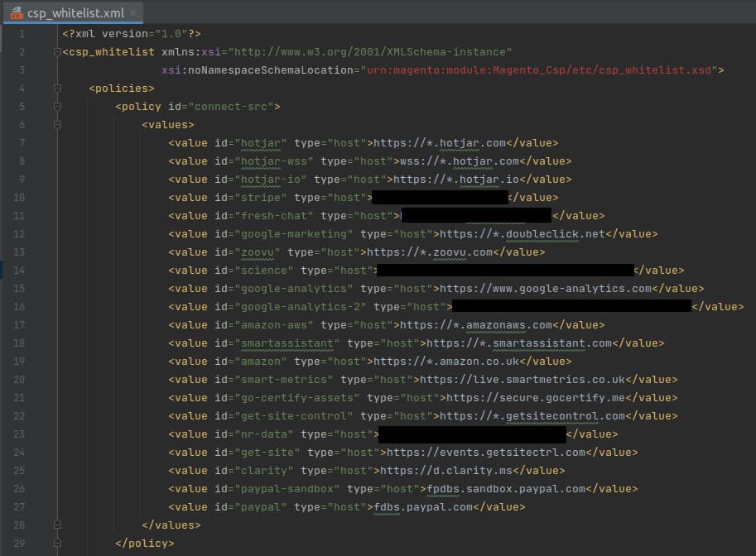Click the https://*.doubleclick.net host value

pyautogui.click(x=522, y=234)
